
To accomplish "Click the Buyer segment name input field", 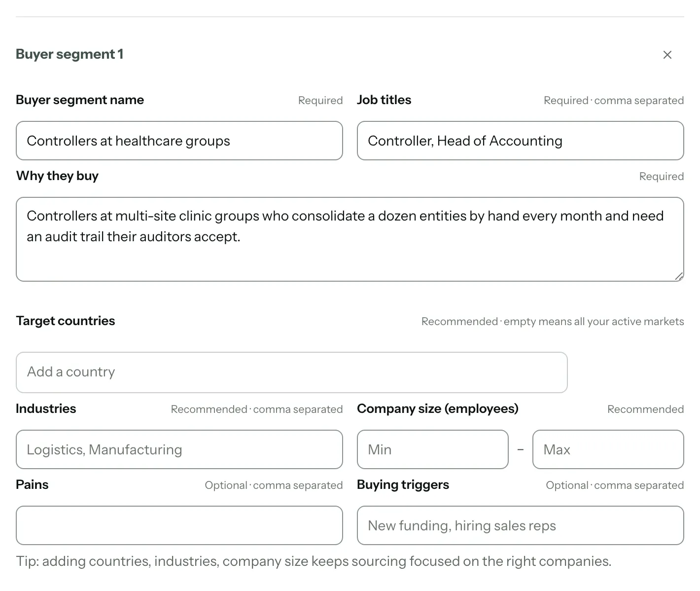I will coord(179,141).
